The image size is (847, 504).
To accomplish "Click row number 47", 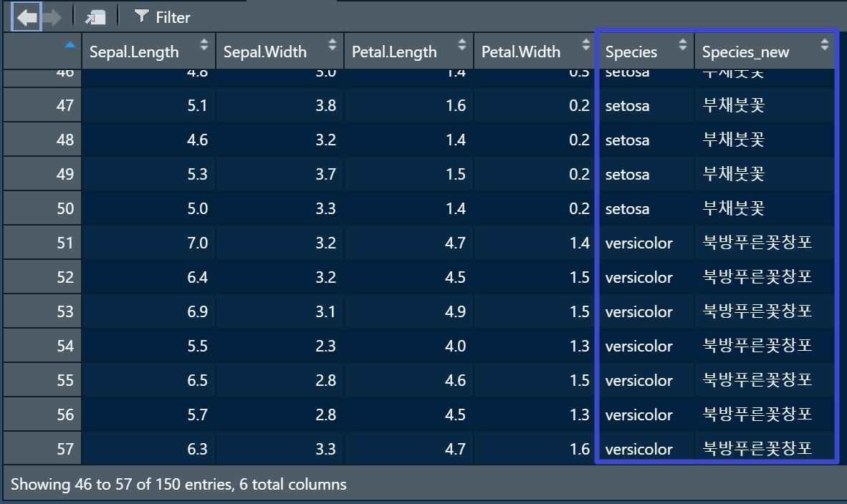I will [42, 105].
